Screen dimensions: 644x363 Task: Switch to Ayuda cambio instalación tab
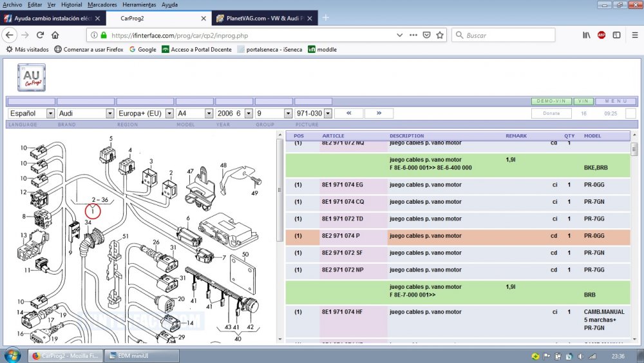(x=53, y=19)
